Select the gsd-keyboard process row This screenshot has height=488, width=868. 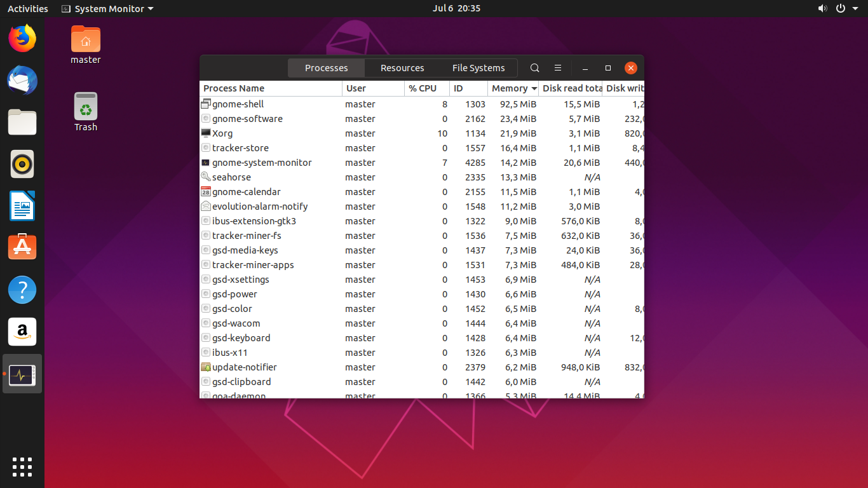point(422,338)
